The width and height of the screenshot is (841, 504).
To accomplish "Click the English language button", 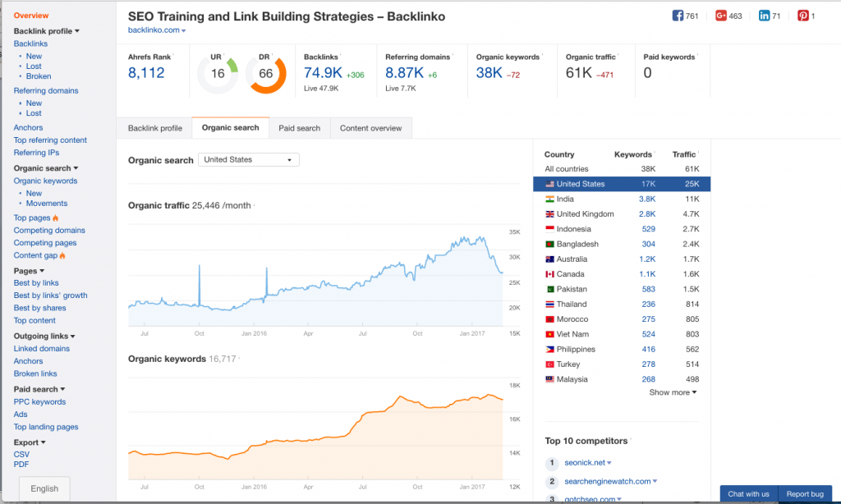I will 44,488.
